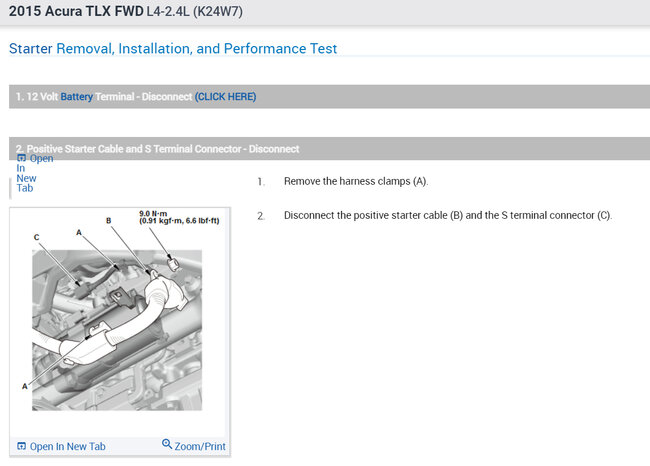Viewport: 650px width, 466px height.
Task: Click Open In New Tab under step 2 header
Action: 35,173
